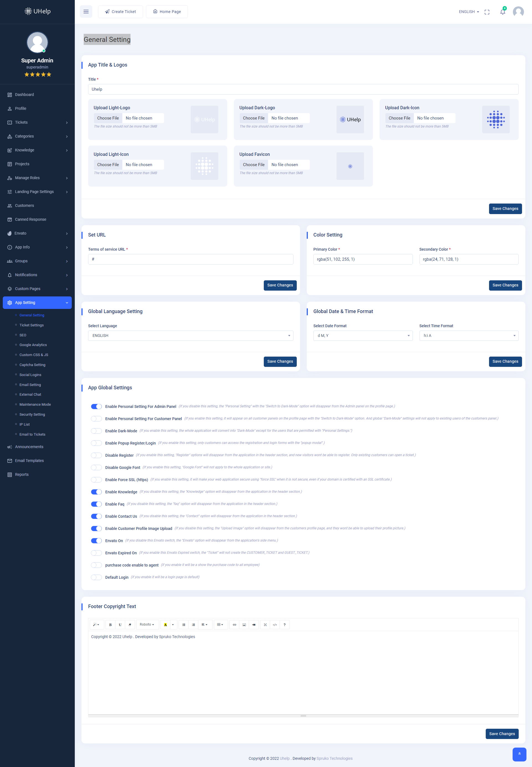Enable the Dark-Mode switch
Screen dimensions: 532x767
(96, 431)
